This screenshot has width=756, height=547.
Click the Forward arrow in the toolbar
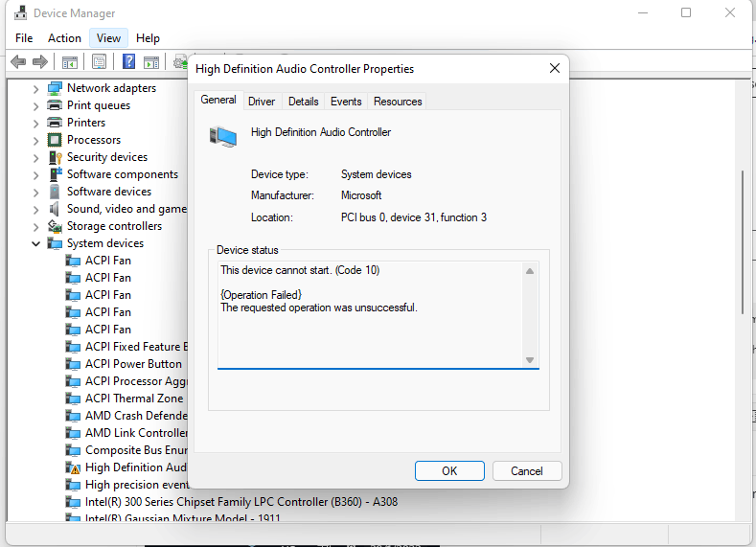coord(40,61)
